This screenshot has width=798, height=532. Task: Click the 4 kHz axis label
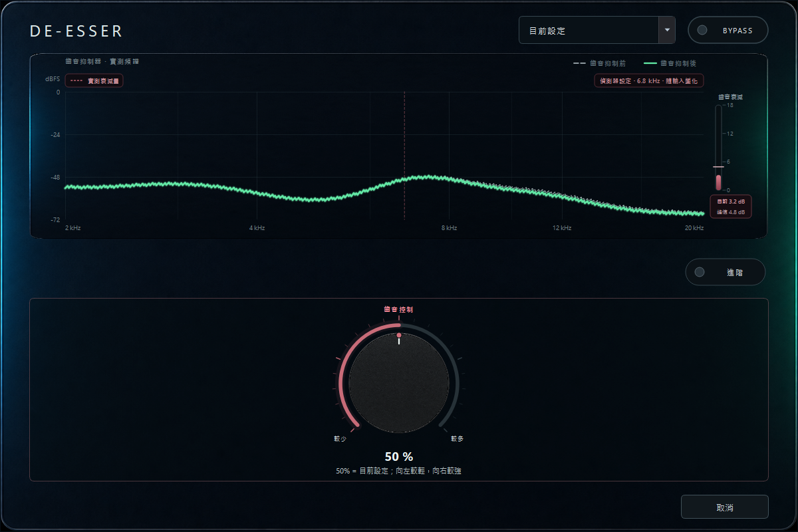[257, 228]
